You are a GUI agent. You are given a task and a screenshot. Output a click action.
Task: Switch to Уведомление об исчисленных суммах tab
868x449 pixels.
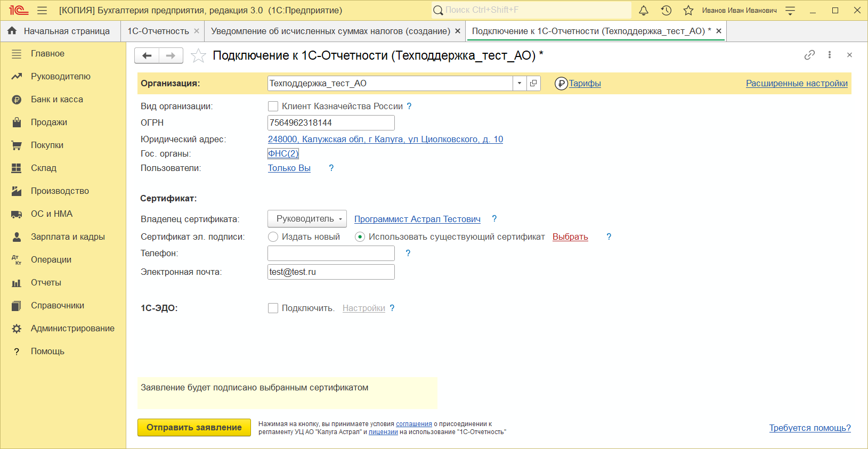point(330,31)
